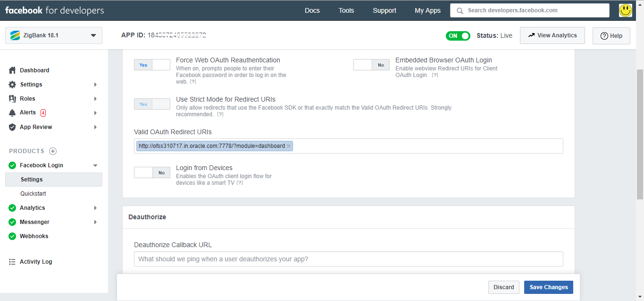644x301 pixels.
Task: Click the Discard button
Action: tap(504, 287)
